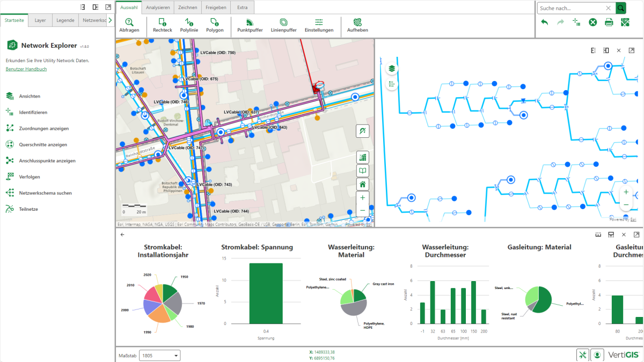Open the Benutzer Handbuch link
644x362 pixels.
click(x=26, y=69)
